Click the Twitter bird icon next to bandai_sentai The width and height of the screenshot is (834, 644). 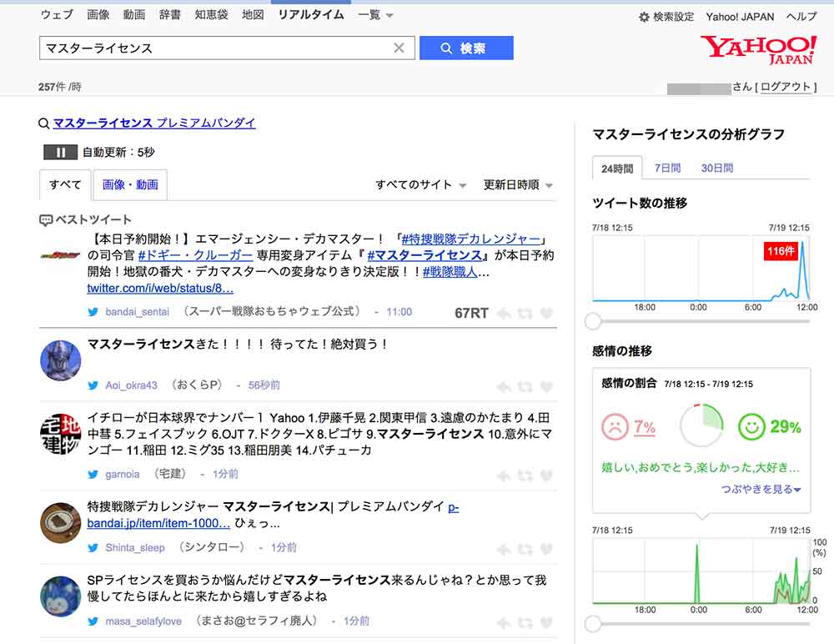click(93, 312)
